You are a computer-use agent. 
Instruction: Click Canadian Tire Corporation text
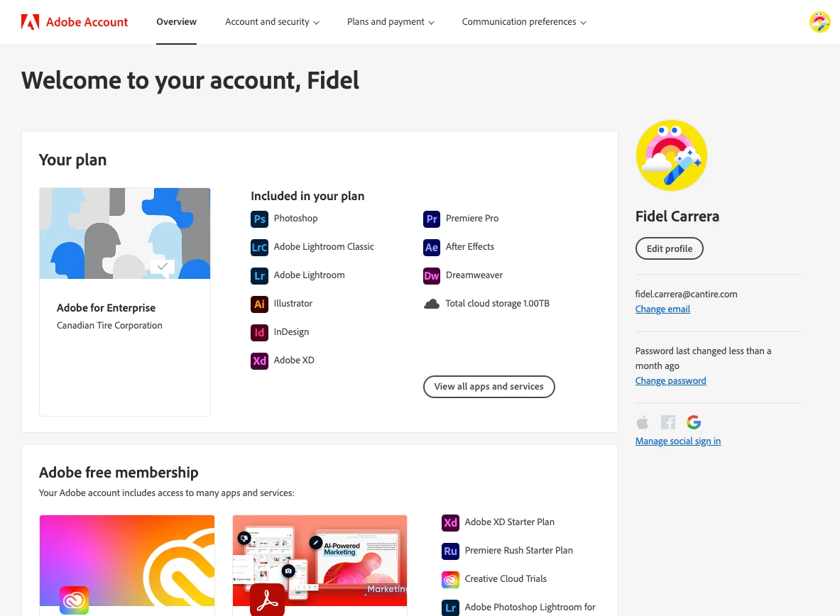coord(109,326)
